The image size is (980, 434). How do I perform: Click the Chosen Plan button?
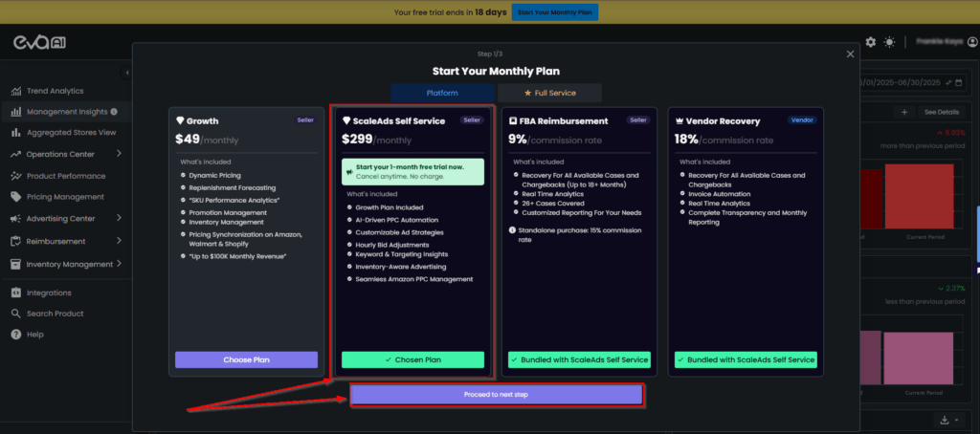point(412,359)
